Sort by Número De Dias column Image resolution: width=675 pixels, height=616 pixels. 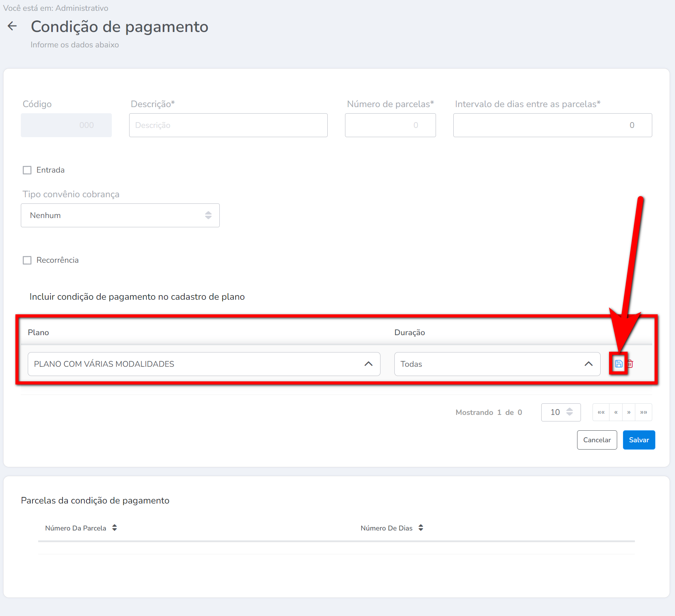[421, 528]
